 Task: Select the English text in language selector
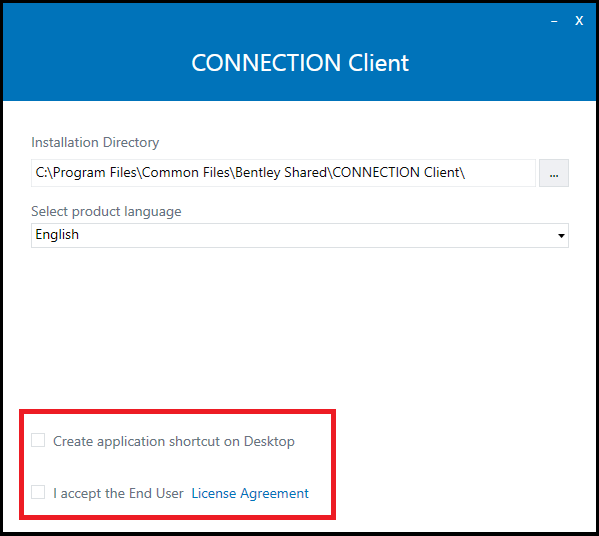click(57, 235)
